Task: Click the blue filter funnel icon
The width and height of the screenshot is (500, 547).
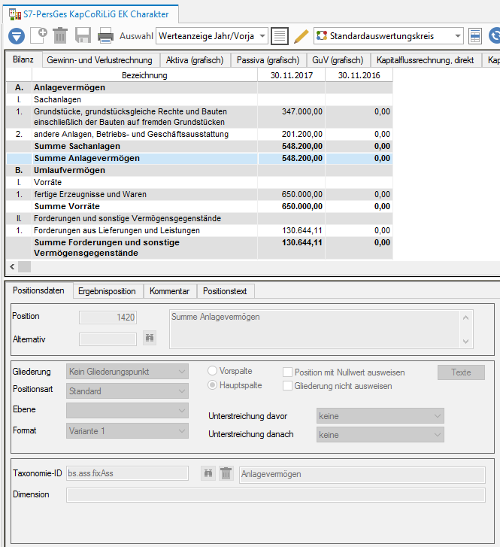Action: (16, 36)
